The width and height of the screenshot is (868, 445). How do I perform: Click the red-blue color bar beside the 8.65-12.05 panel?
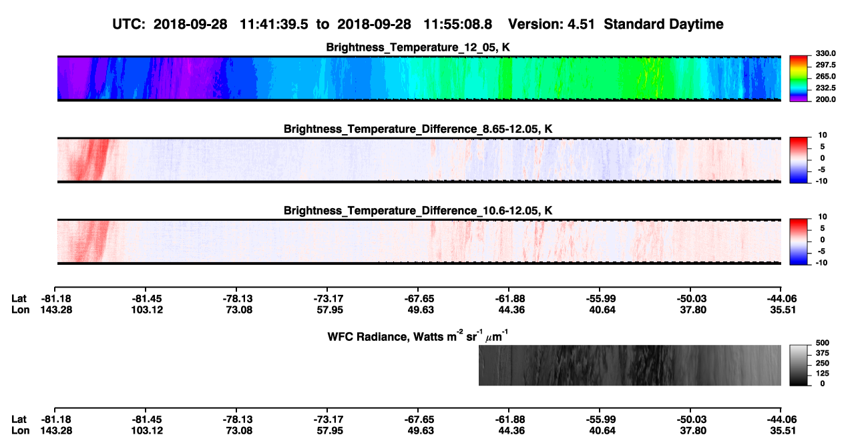click(x=800, y=160)
